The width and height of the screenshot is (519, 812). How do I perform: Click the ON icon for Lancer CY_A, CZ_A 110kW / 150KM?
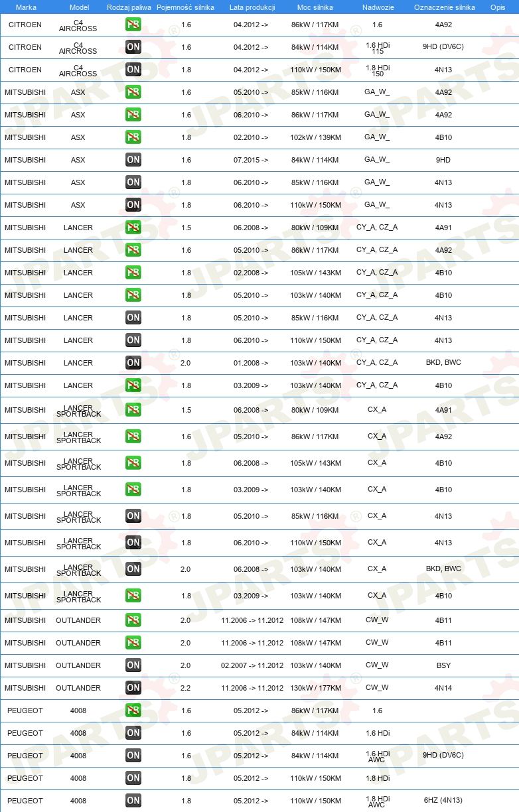pyautogui.click(x=133, y=340)
